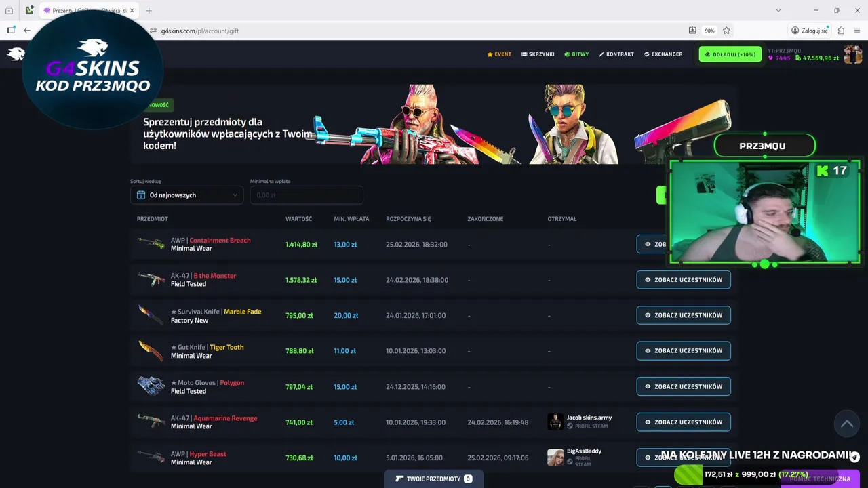Image resolution: width=868 pixels, height=488 pixels.
Task: Click the Moto Gloves Polygon thumbnail
Action: point(151,386)
